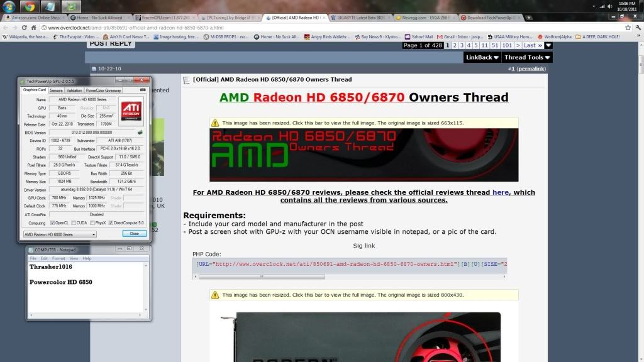
Task: Open the Notepad icon in the taskbar
Action: [x=50, y=6]
